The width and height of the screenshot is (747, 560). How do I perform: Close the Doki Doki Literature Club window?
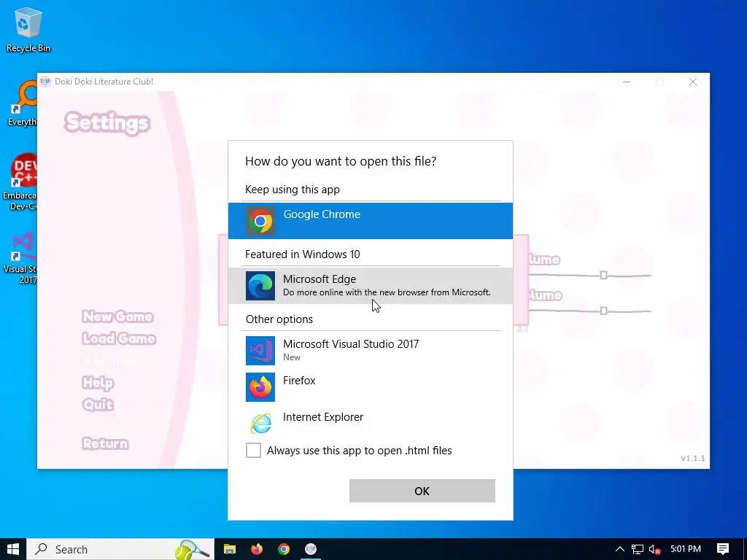coord(693,82)
